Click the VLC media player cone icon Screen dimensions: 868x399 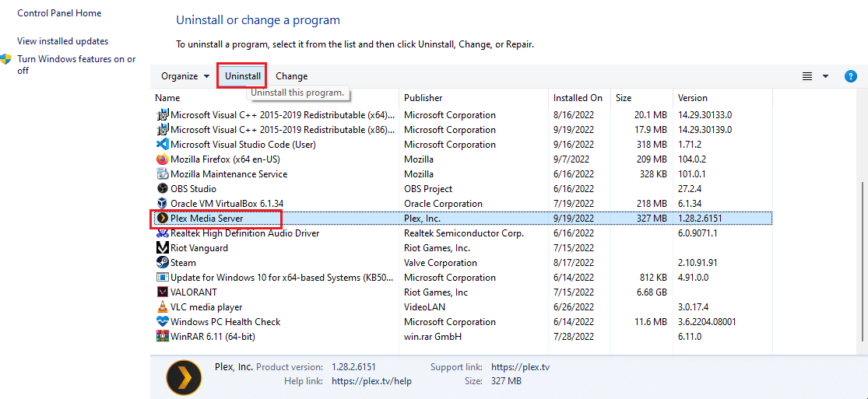tap(162, 306)
